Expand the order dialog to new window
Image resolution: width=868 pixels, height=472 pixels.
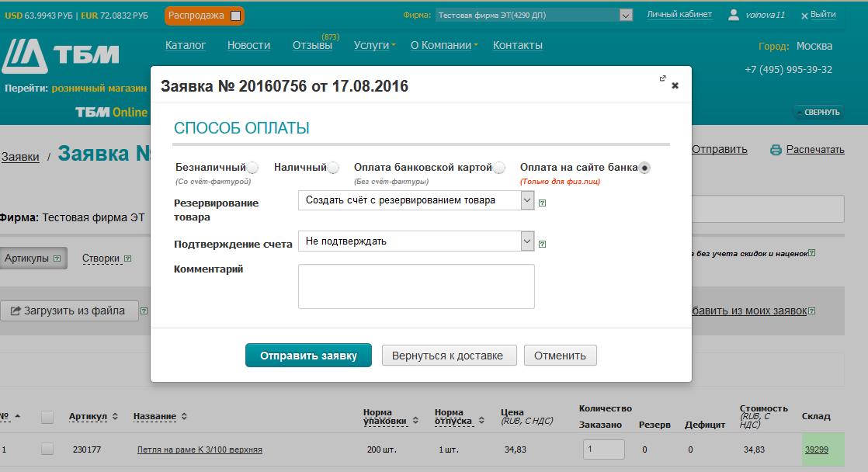point(662,78)
